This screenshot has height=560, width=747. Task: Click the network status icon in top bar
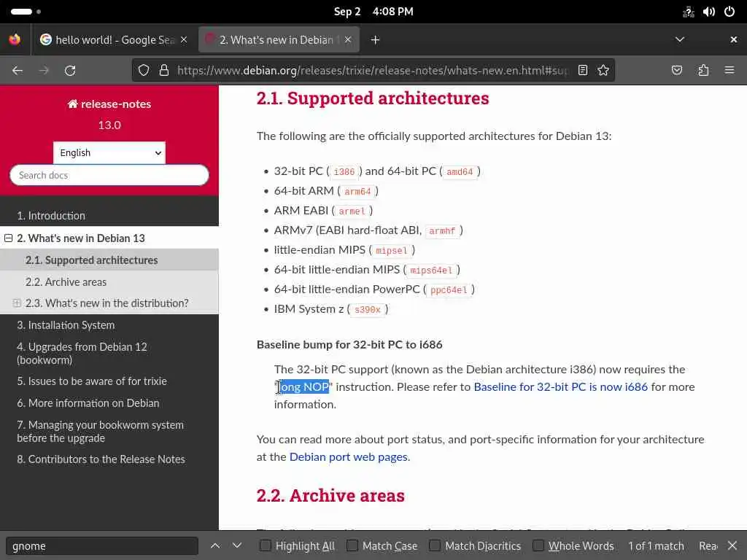[689, 12]
